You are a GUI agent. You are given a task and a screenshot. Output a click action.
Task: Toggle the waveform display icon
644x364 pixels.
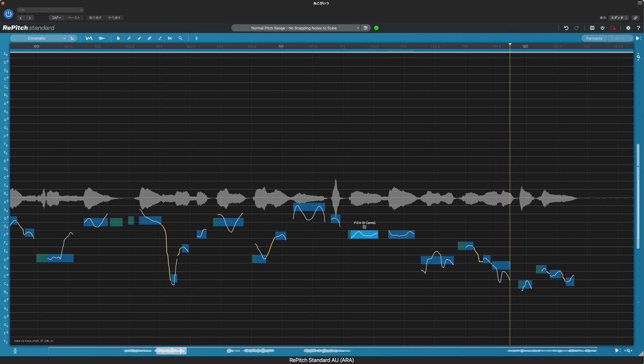pyautogui.click(x=102, y=38)
